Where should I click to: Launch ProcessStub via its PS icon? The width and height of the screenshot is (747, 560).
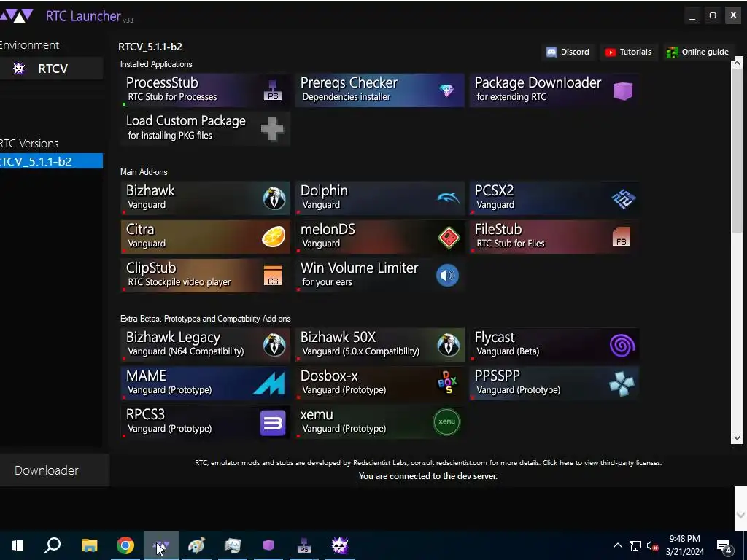pyautogui.click(x=273, y=90)
